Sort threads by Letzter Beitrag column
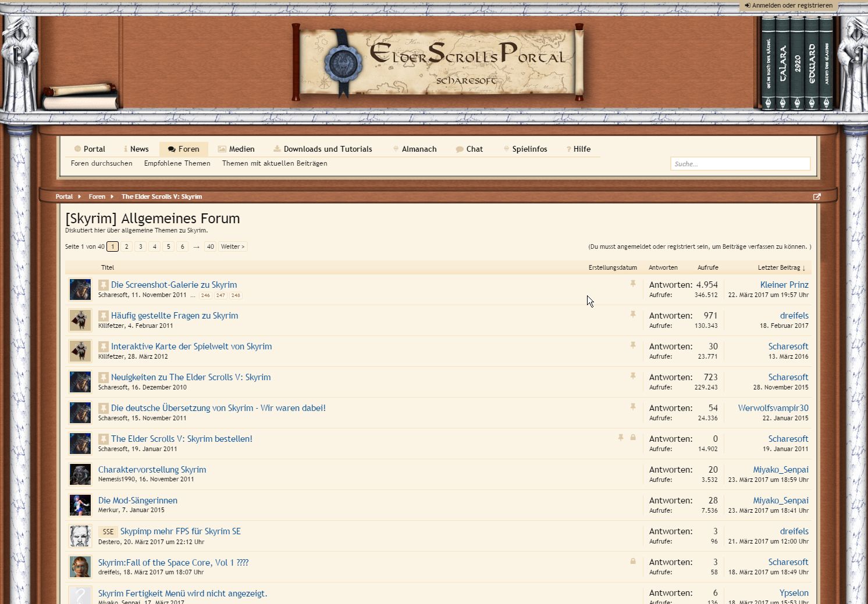 (781, 267)
